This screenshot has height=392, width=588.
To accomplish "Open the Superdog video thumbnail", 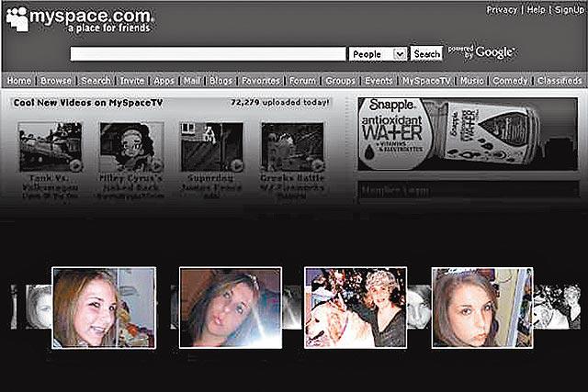I will 212,147.
